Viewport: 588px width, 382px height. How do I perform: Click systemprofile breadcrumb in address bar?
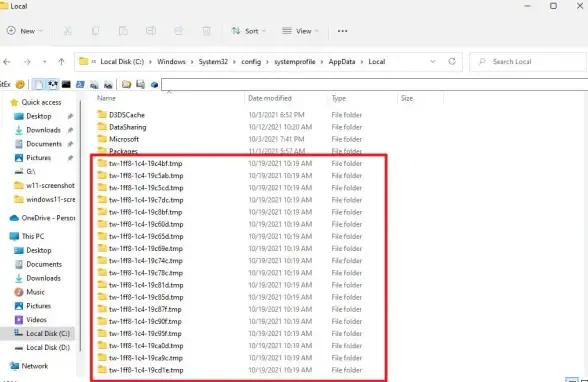[x=295, y=62]
